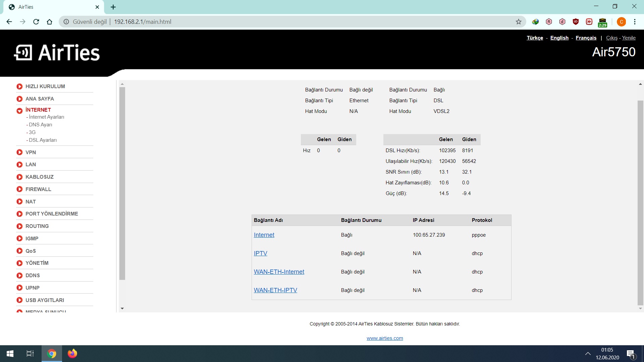644x362 pixels.
Task: Open the Windows Start button
Action: tap(10, 354)
